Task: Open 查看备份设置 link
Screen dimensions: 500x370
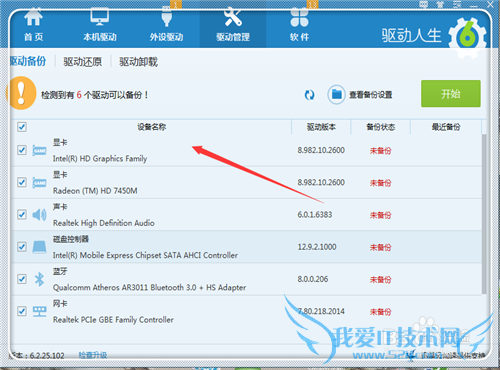Action: (x=370, y=95)
